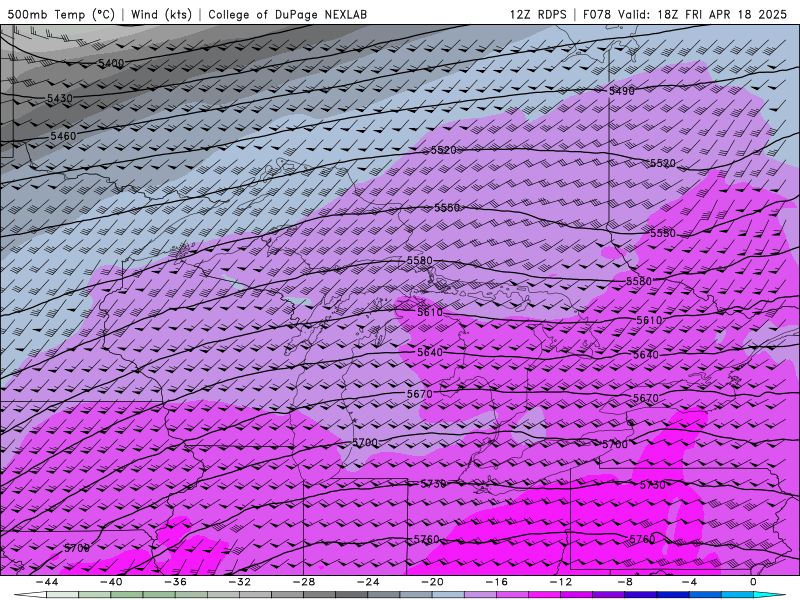Click the "12Z RDPS" model run label
This screenshot has width=800, height=600.
point(538,14)
